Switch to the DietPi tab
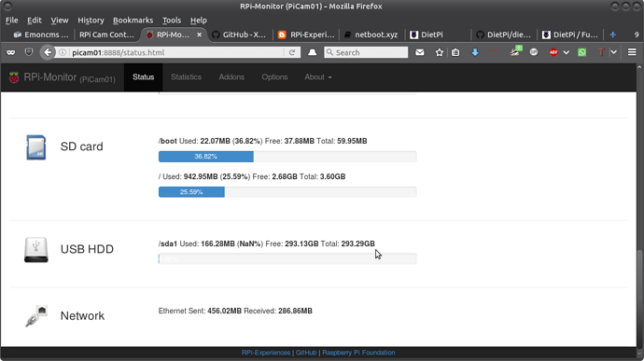 [438, 35]
